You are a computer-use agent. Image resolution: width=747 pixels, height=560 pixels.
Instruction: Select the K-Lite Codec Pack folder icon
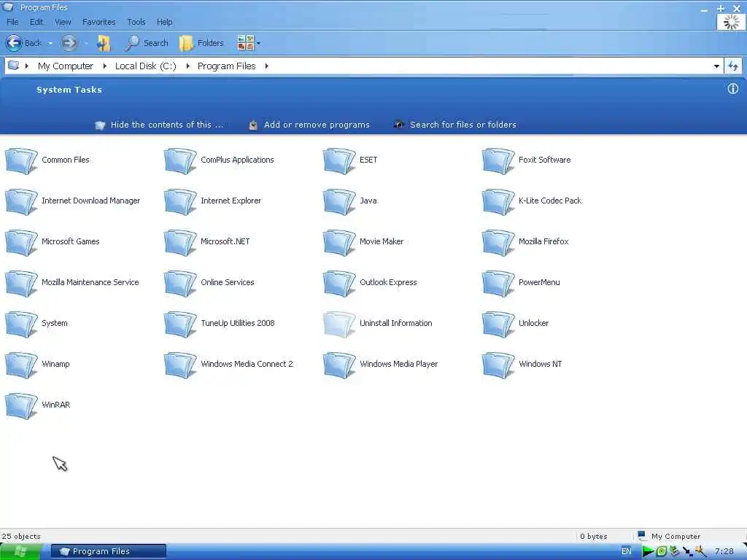[x=499, y=201]
